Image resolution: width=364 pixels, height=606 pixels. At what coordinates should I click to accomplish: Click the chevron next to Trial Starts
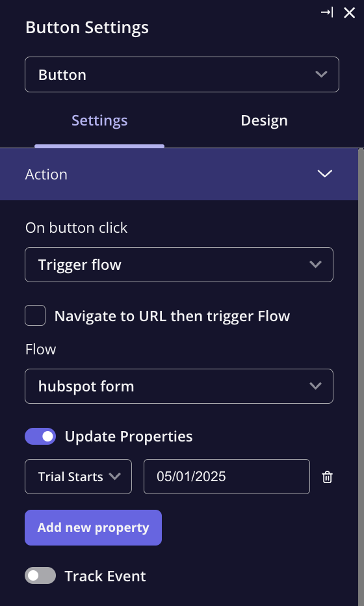point(115,476)
